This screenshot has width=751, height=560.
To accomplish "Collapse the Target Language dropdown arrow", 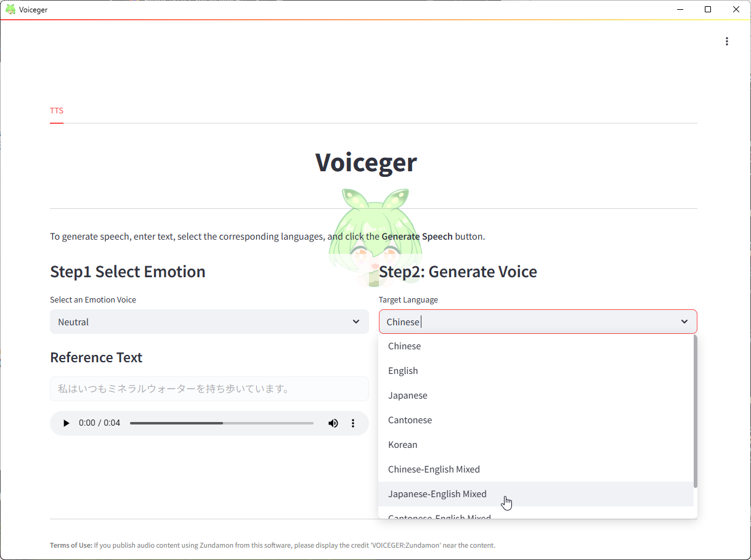I will [684, 322].
